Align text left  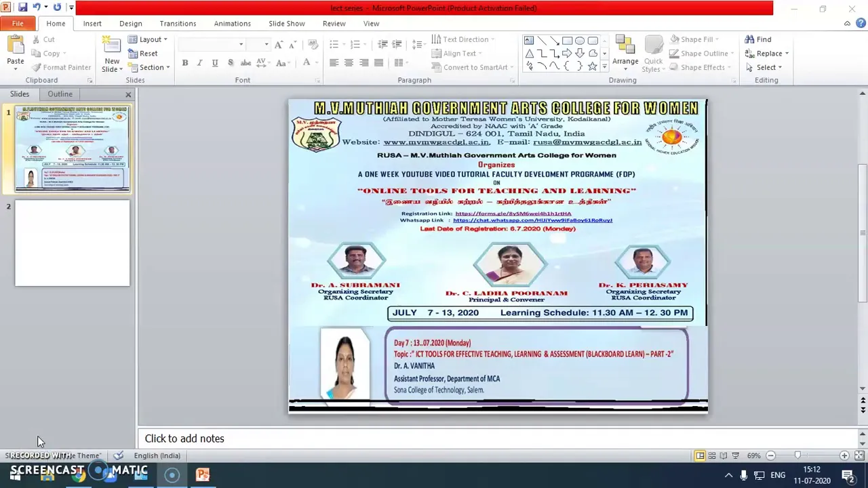[334, 63]
